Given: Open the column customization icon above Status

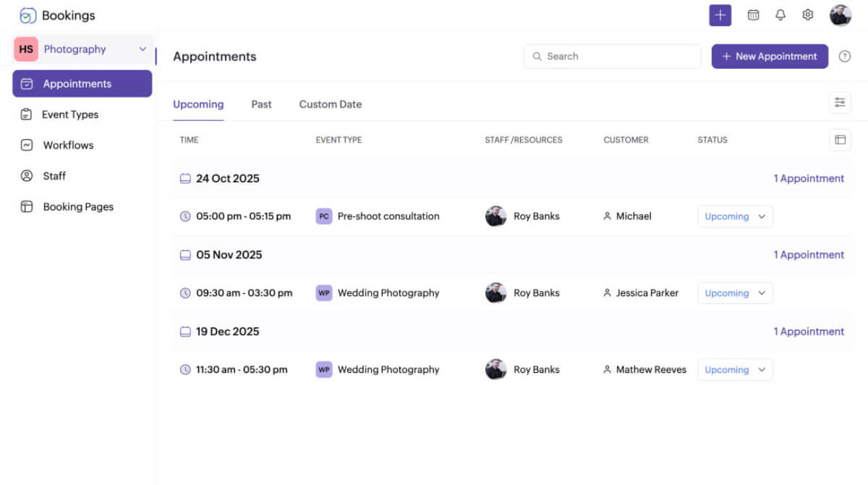Looking at the screenshot, I should coord(840,139).
